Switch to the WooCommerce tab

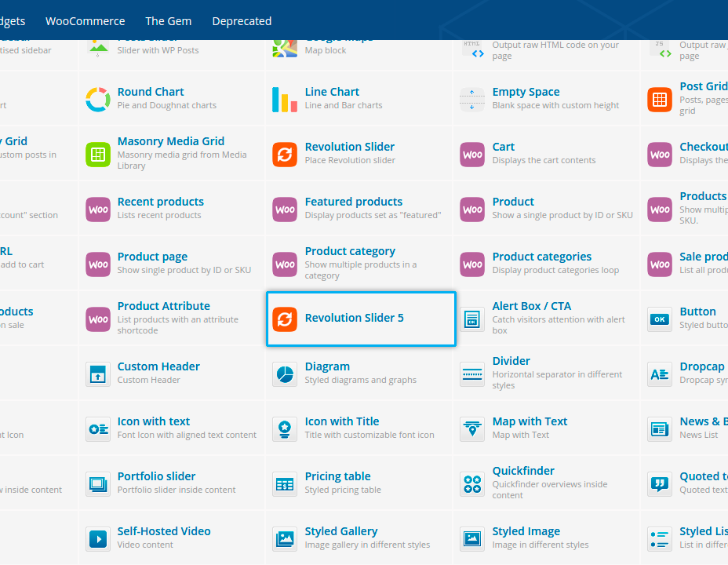point(85,21)
